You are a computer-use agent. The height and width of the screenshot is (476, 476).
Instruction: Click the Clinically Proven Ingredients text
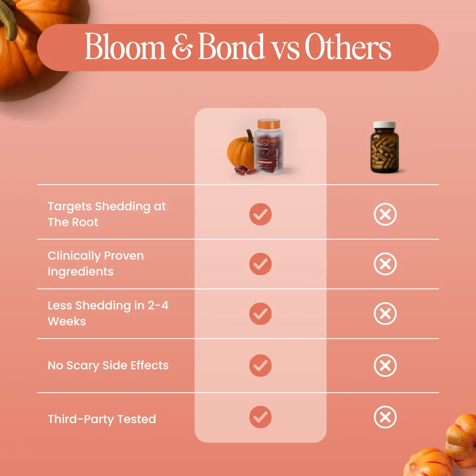point(96,264)
